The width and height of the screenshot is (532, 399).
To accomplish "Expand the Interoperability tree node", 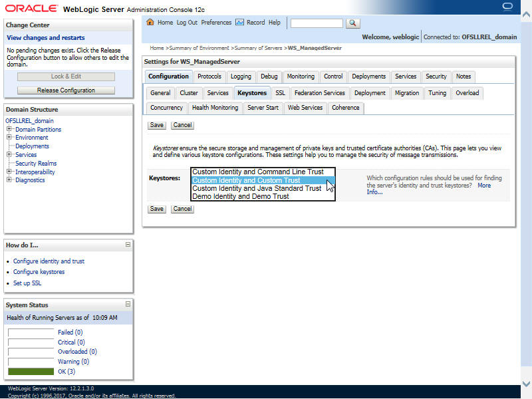I will (9, 172).
